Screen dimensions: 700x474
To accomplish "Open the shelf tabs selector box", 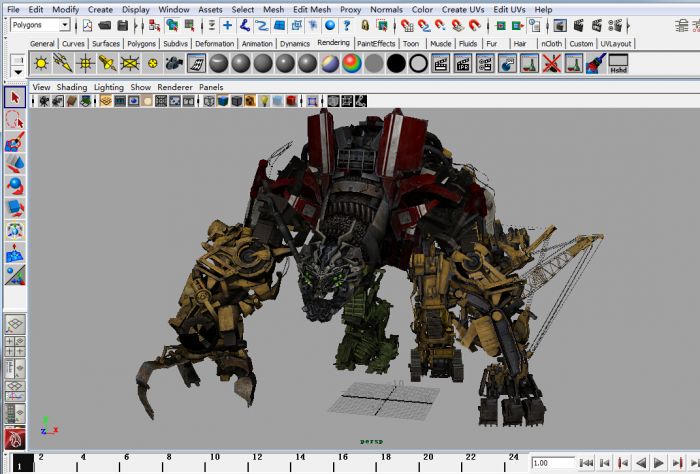I will [17, 60].
